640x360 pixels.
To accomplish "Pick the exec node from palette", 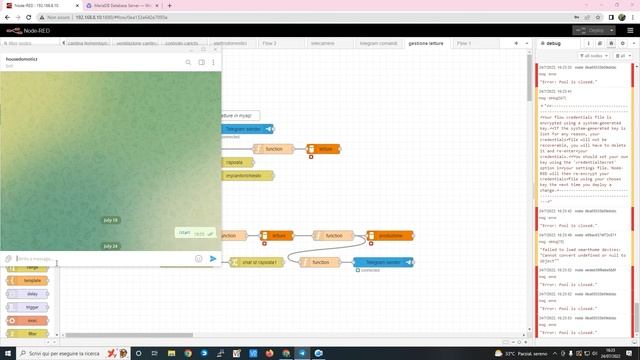I will (28, 320).
